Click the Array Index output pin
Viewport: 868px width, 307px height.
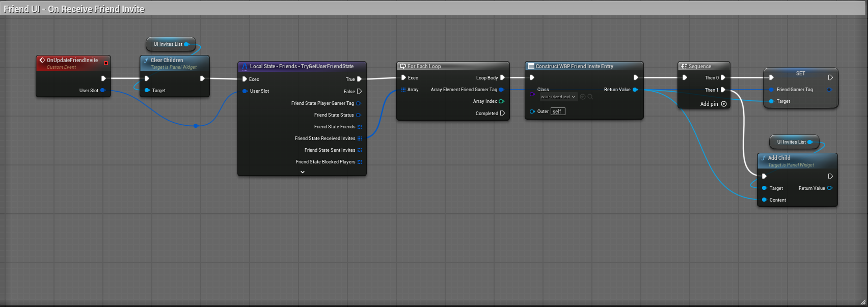502,101
